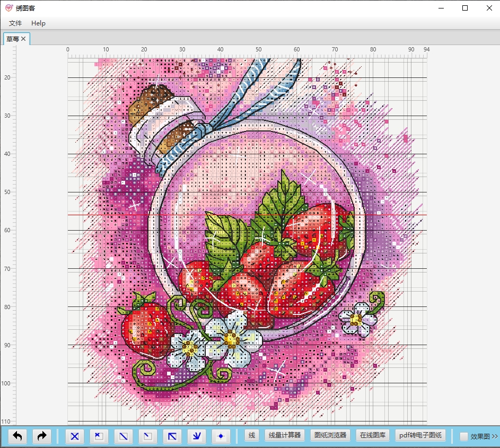This screenshot has height=448, width=500.
Task: Minimize the 绣图客 window
Action: coord(441,8)
